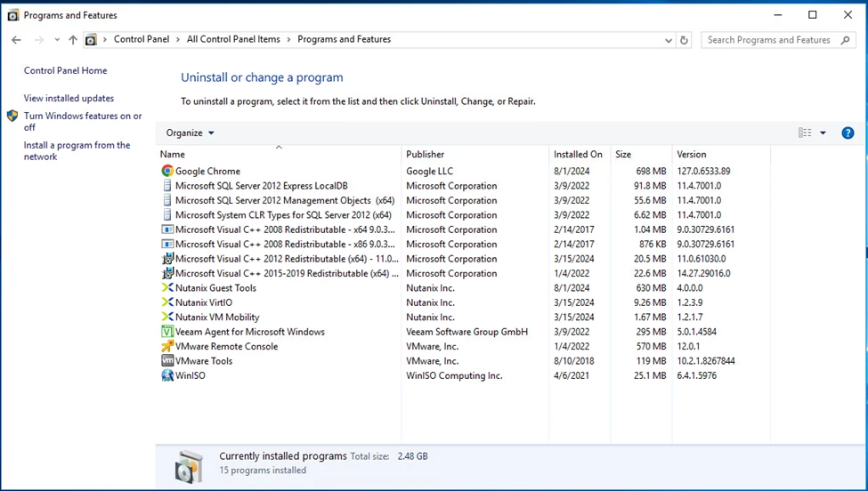Click the Google LLC publisher cell
The width and height of the screenshot is (868, 491).
pyautogui.click(x=430, y=172)
